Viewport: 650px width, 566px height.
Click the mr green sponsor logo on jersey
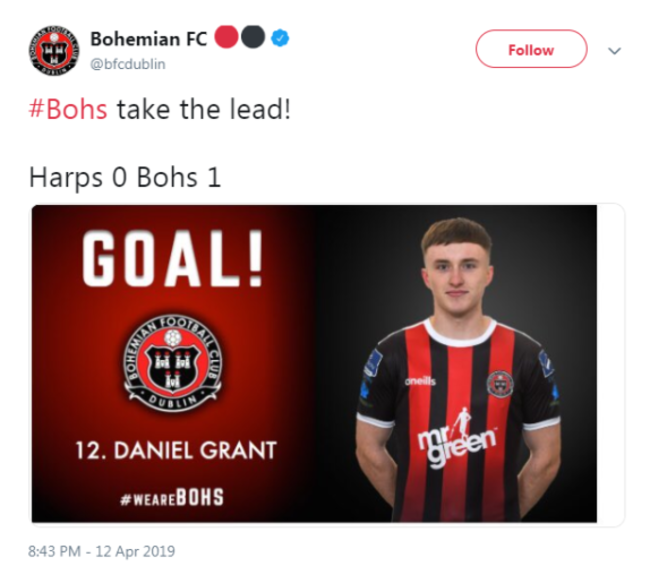pyautogui.click(x=457, y=439)
